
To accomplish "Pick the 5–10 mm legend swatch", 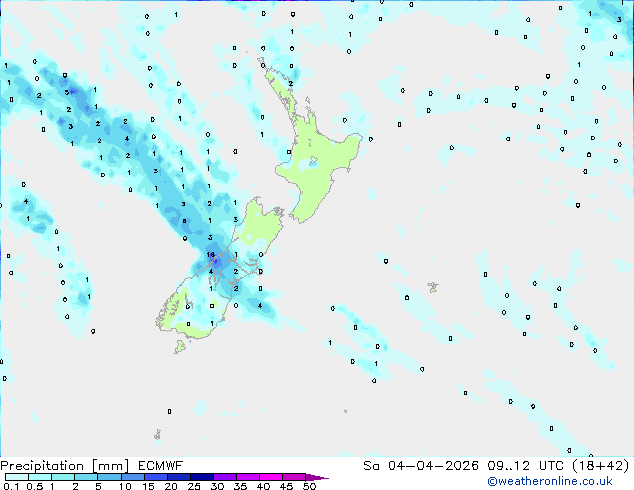I will 109,477.
